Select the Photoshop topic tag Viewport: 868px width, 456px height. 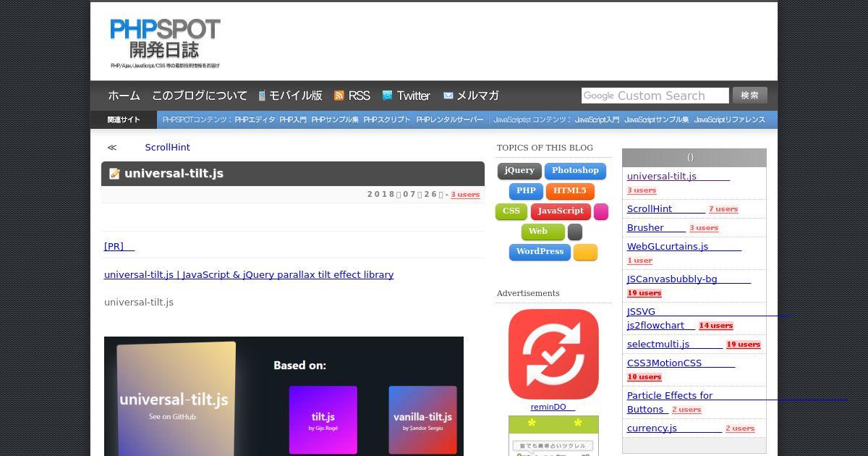pos(575,171)
